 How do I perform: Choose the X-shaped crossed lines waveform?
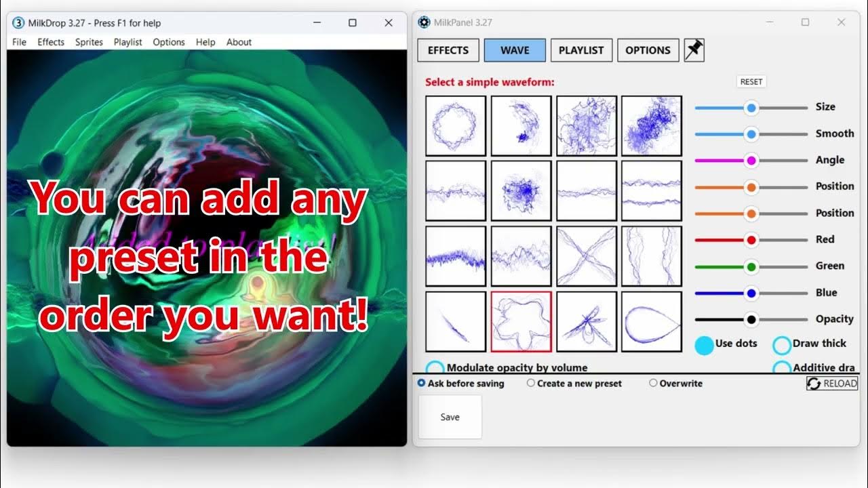(x=587, y=256)
